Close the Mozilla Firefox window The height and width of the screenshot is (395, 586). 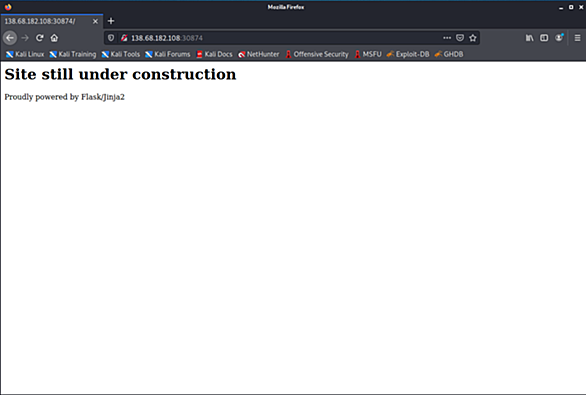(581, 7)
